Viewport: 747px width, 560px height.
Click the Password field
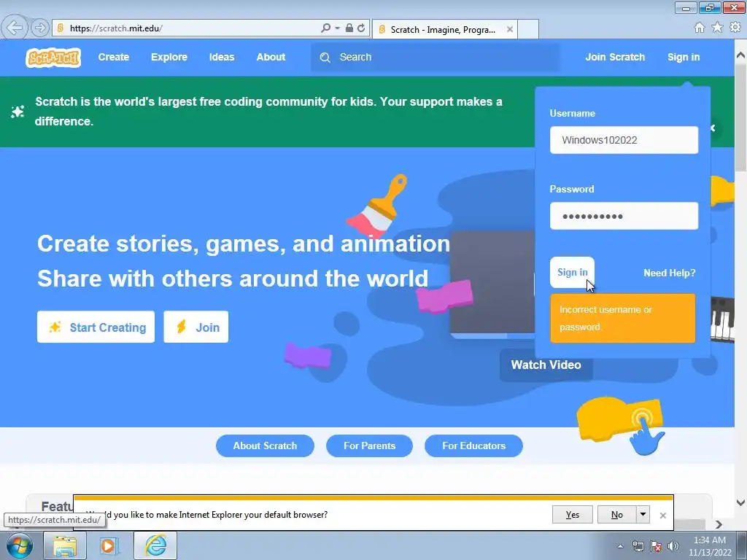coord(624,216)
